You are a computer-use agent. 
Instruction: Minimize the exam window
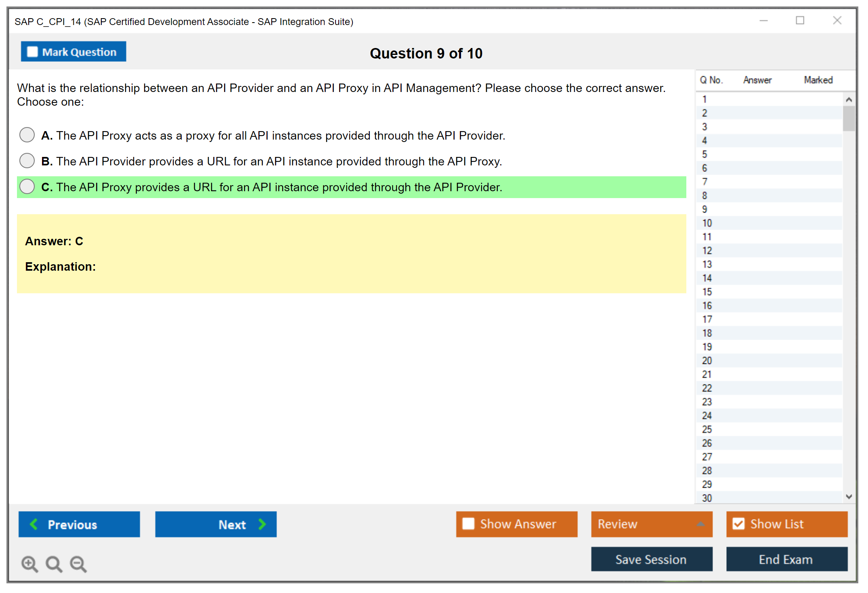tap(763, 21)
